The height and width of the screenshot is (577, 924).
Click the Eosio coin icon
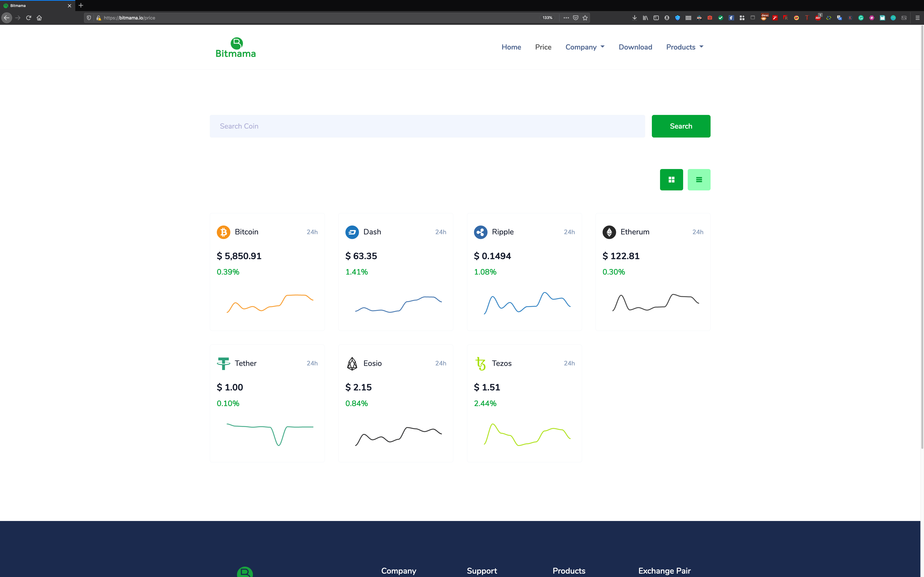pos(352,363)
